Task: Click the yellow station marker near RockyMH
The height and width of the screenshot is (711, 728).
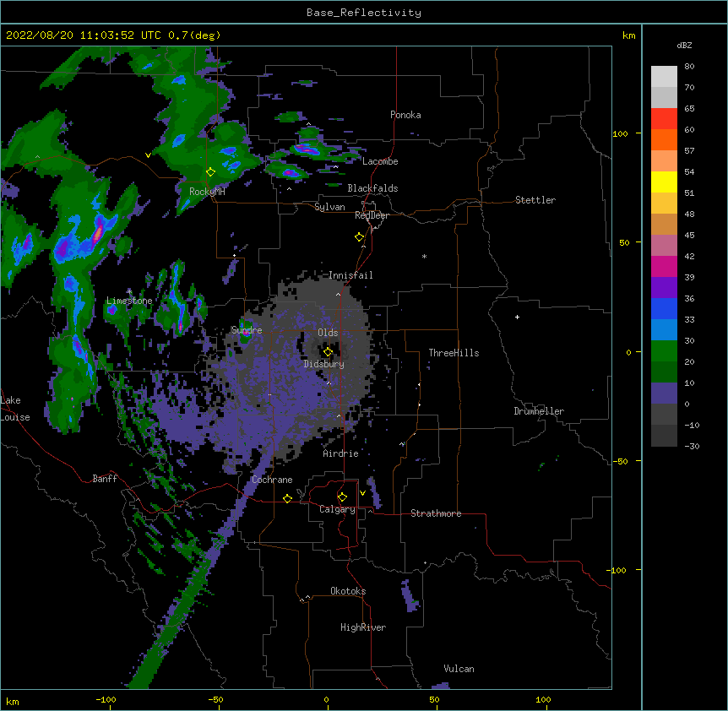Action: tap(210, 171)
